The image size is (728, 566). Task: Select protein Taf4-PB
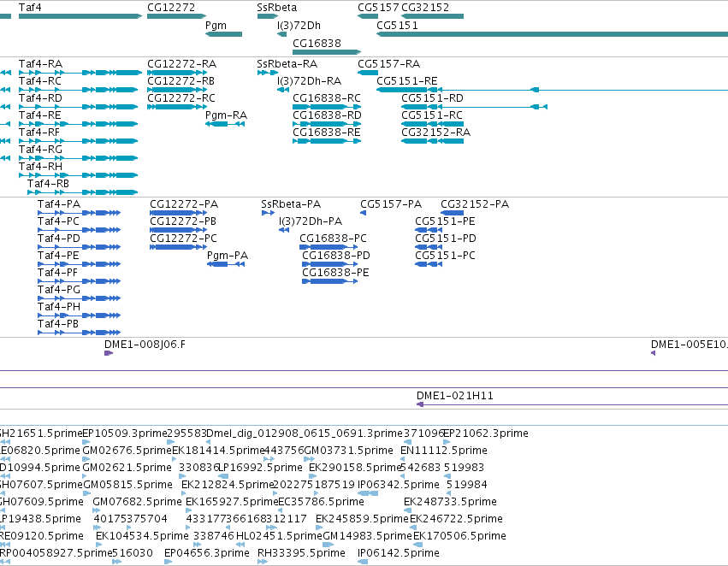pos(79,333)
